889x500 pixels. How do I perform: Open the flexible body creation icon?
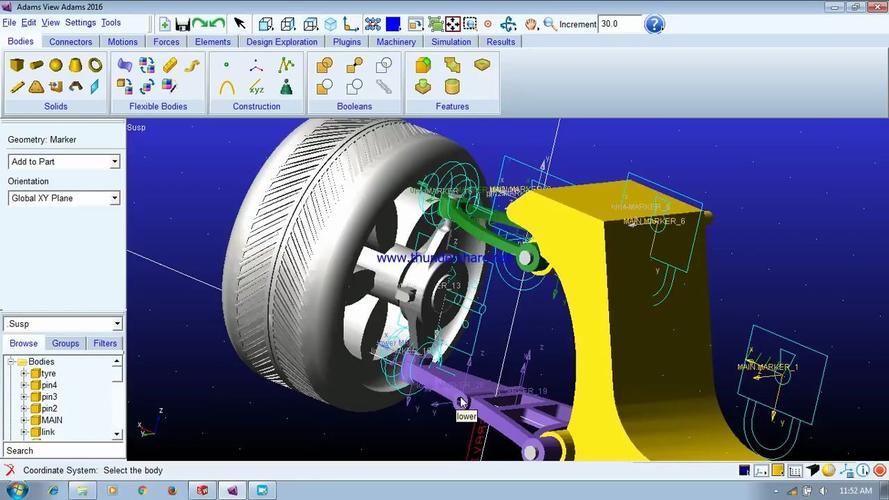tap(125, 65)
